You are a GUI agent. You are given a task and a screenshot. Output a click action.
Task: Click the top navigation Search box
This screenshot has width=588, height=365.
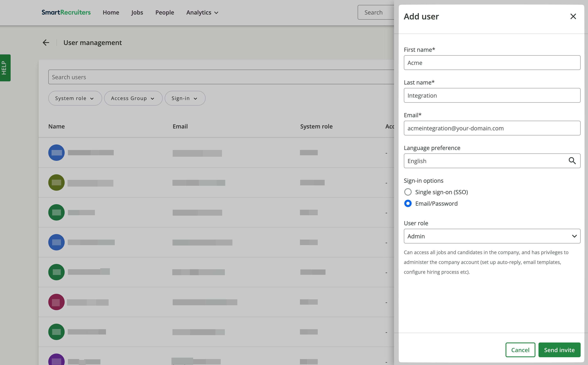click(376, 12)
